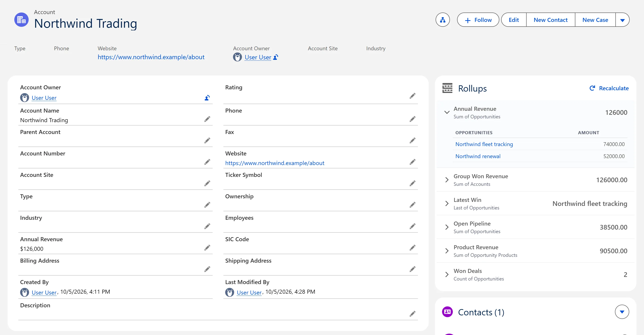Edit the Website field pencil icon

tap(413, 162)
